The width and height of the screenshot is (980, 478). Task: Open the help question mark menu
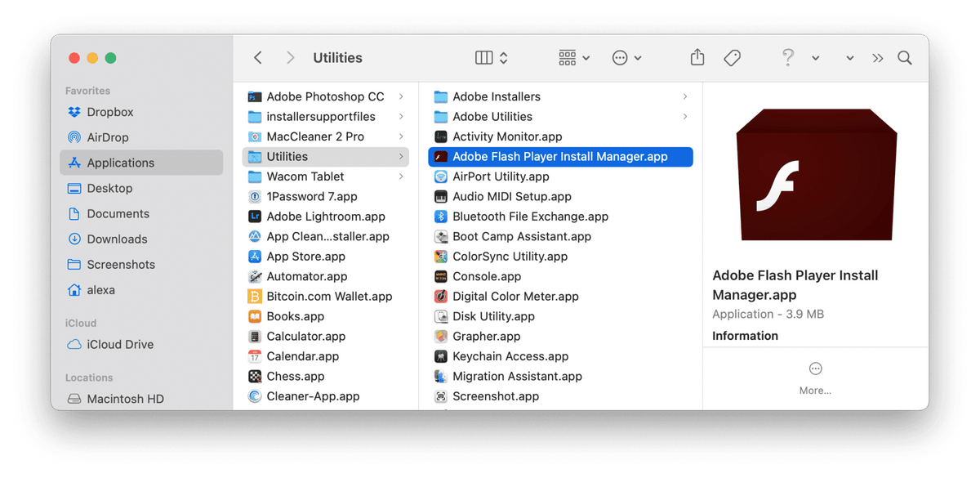[787, 57]
